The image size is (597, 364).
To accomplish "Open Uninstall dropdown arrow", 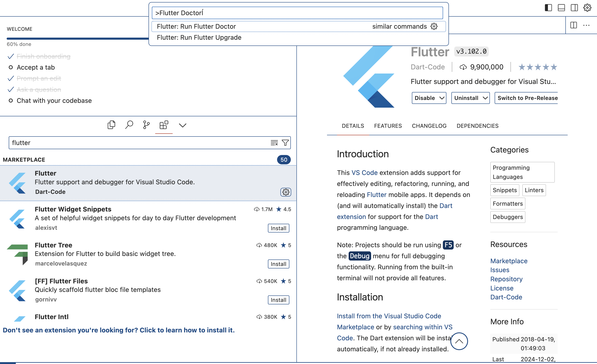I will coord(485,98).
